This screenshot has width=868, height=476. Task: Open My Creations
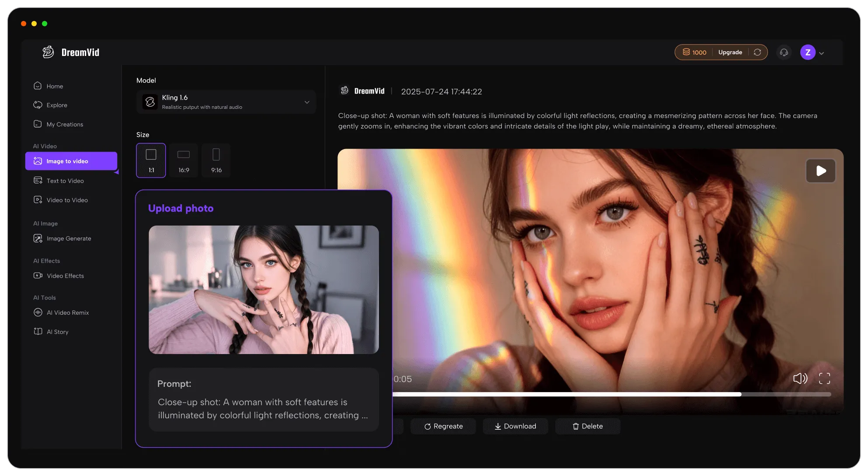point(64,124)
